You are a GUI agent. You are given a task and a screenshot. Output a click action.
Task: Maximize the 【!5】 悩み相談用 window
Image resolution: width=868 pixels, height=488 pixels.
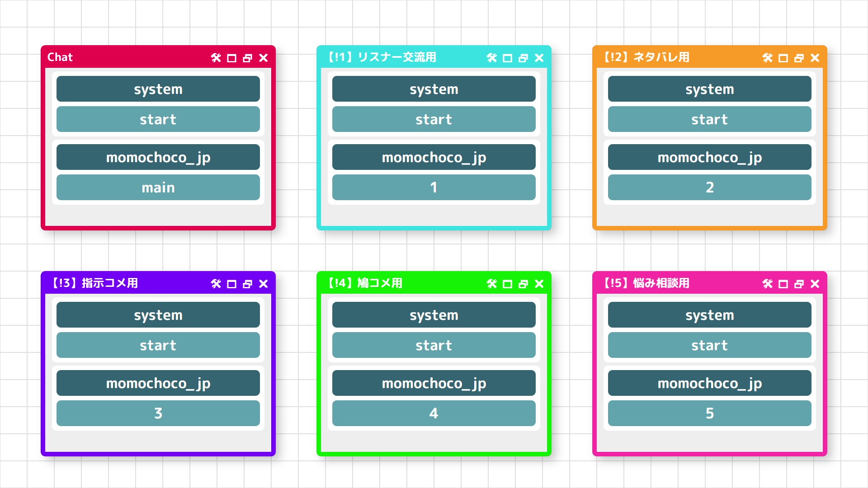click(783, 284)
